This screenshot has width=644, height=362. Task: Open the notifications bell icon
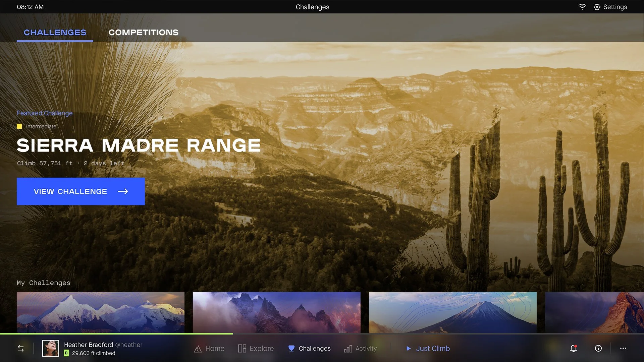click(574, 349)
